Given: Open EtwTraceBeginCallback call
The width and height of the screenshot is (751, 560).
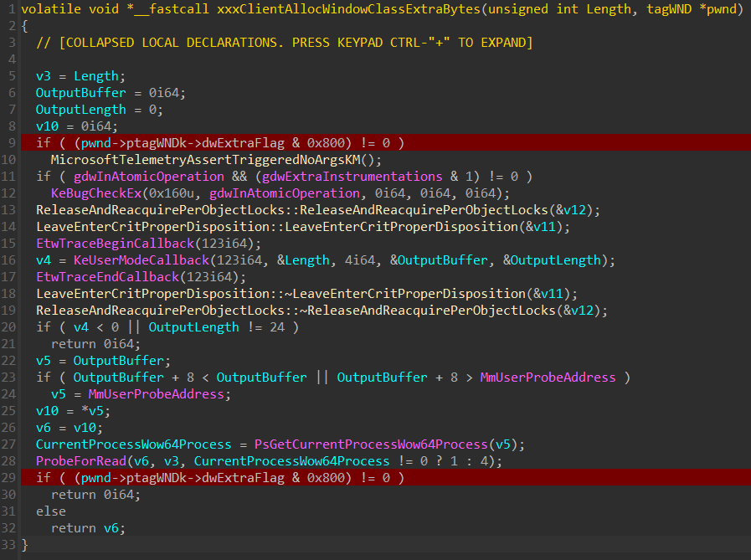Looking at the screenshot, I should point(115,244).
